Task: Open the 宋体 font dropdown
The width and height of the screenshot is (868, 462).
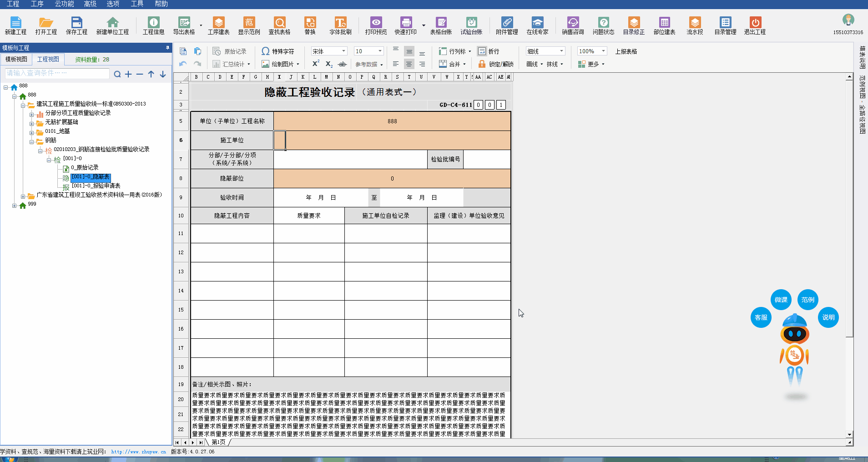Action: pyautogui.click(x=343, y=51)
